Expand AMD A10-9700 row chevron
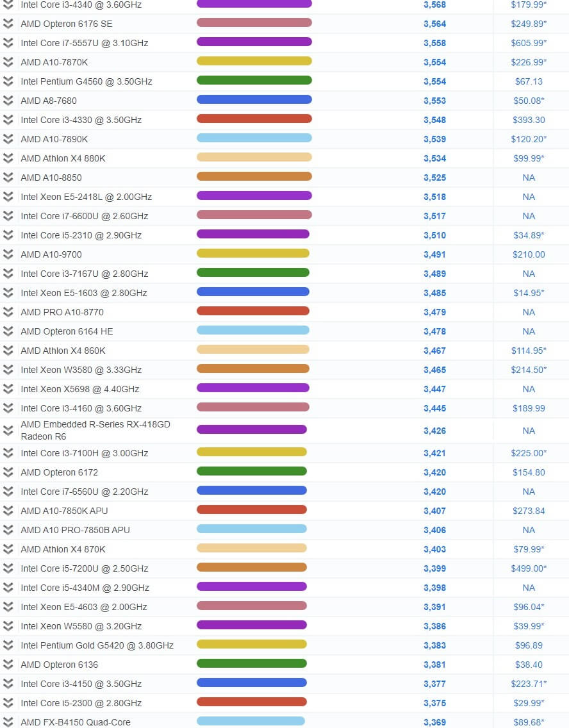 click(x=8, y=254)
